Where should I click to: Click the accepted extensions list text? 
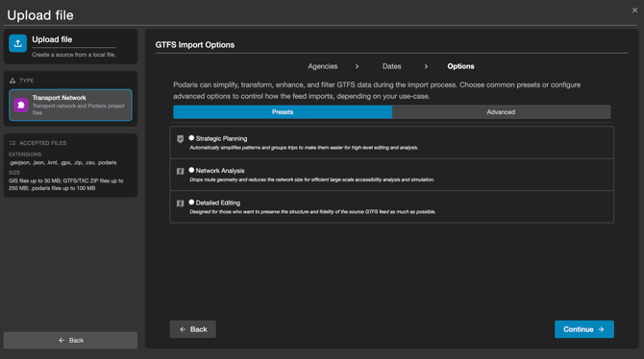point(62,162)
